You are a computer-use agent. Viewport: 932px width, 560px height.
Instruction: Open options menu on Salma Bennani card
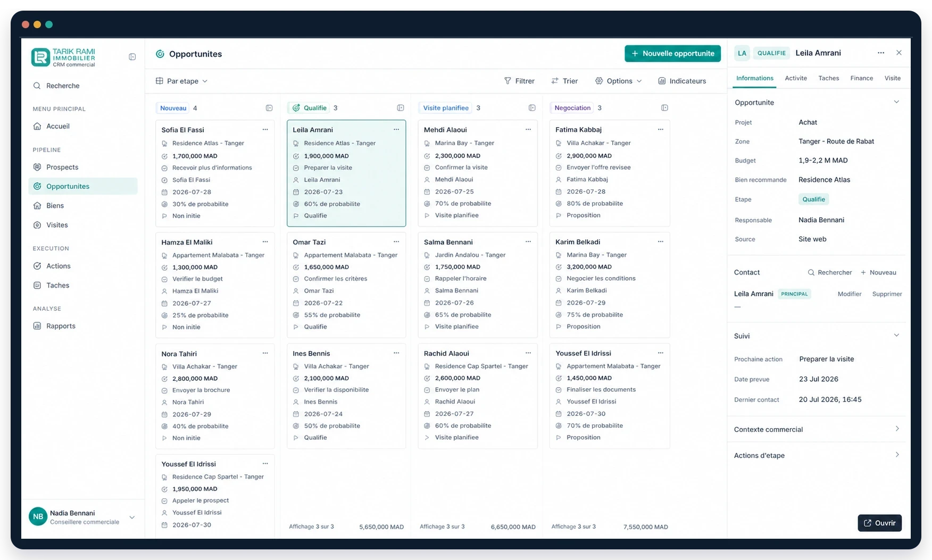click(528, 242)
